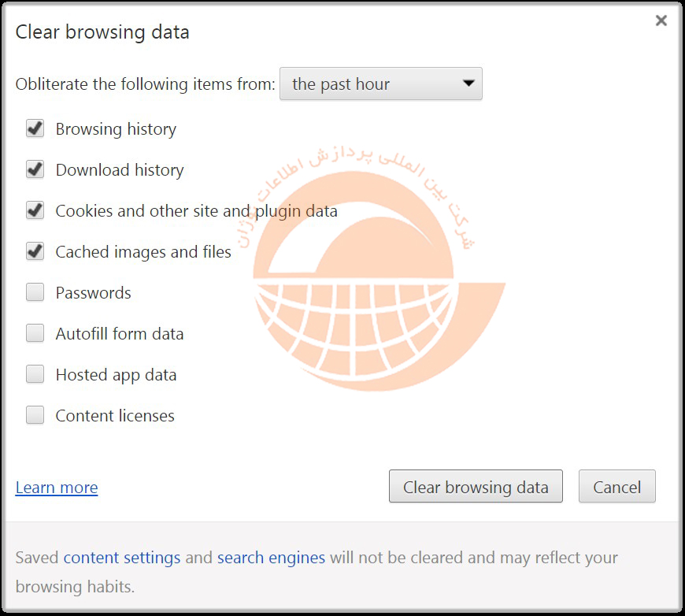
Task: Click the Learn more link
Action: [57, 488]
